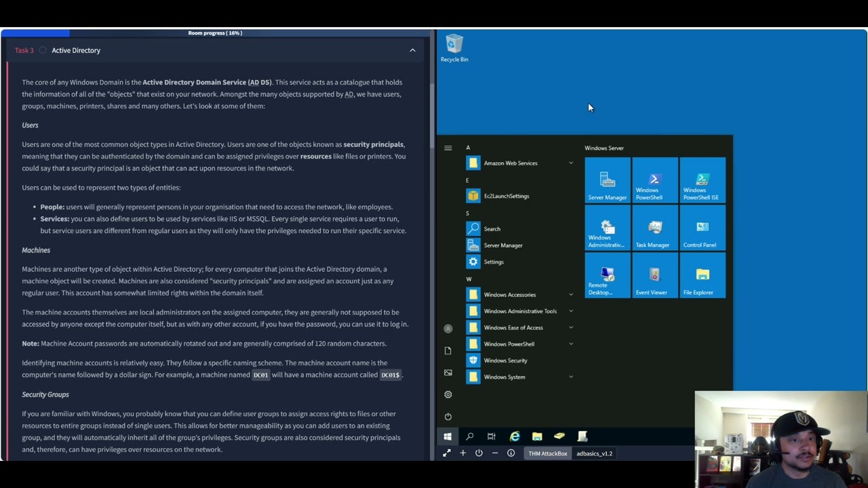Launch the Event Viewer tile

[x=655, y=275]
